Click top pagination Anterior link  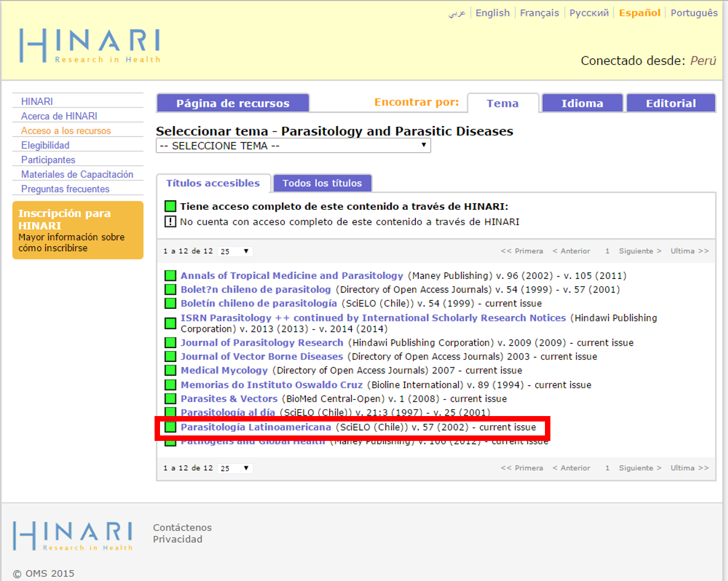[571, 251]
